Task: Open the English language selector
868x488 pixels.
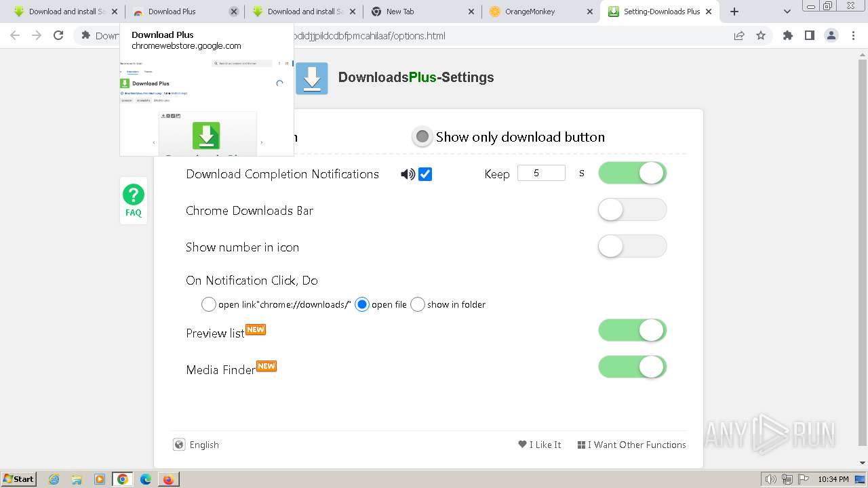Action: [196, 445]
